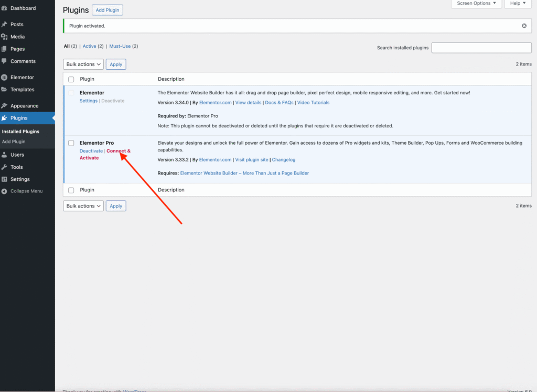Check the select-all box in table footer
Screen dimensions: 537x392
pos(71,190)
